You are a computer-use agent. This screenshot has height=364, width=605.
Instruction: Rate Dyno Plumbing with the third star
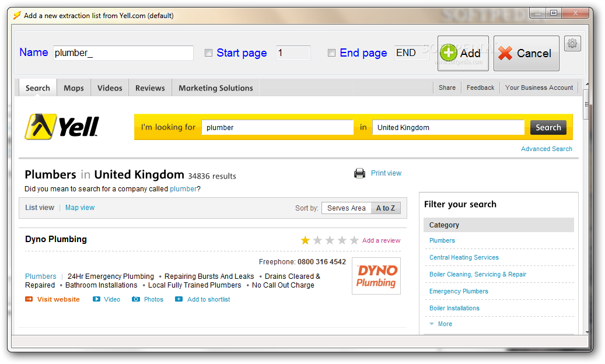(x=330, y=240)
